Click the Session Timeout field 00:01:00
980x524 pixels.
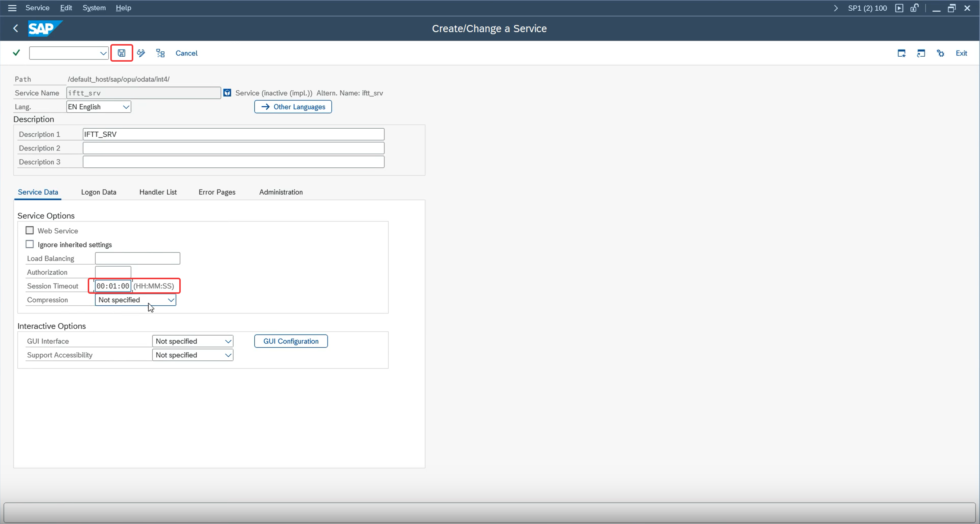[x=113, y=286]
